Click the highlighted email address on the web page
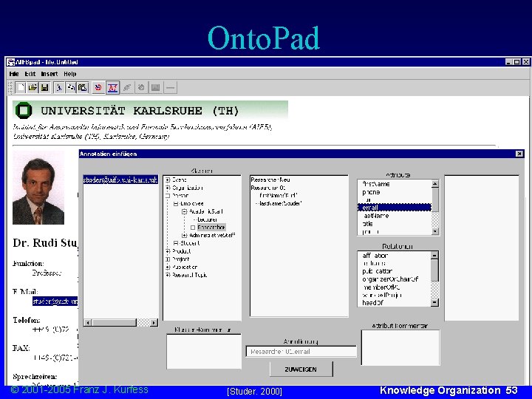 coord(55,301)
